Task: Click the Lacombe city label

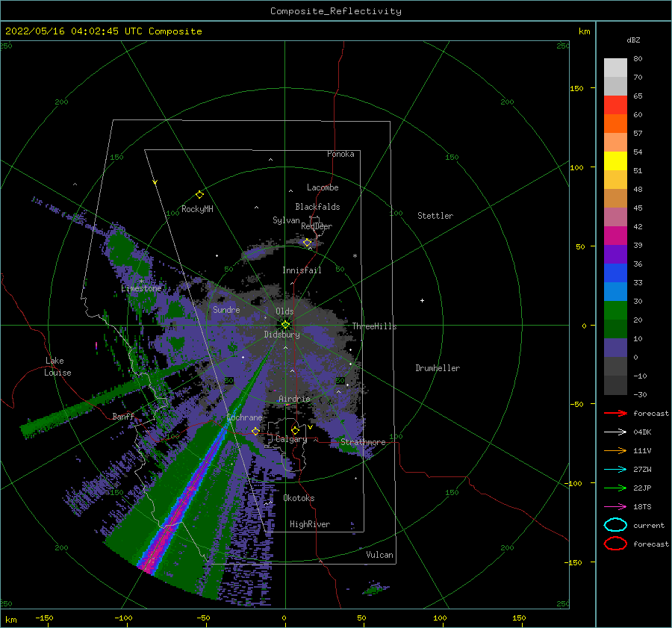Action: [x=323, y=187]
